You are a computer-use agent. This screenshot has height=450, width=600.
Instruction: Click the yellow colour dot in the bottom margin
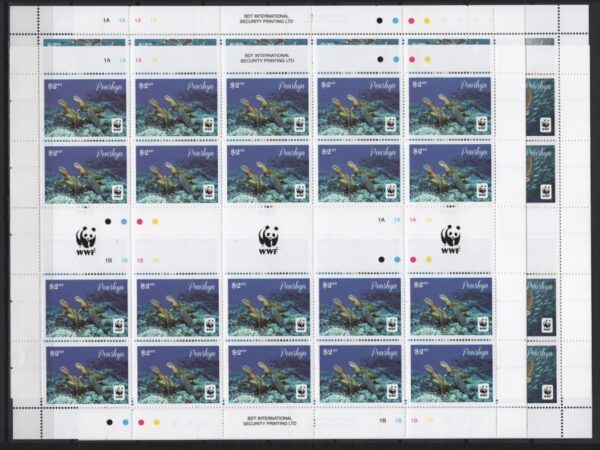point(157,422)
